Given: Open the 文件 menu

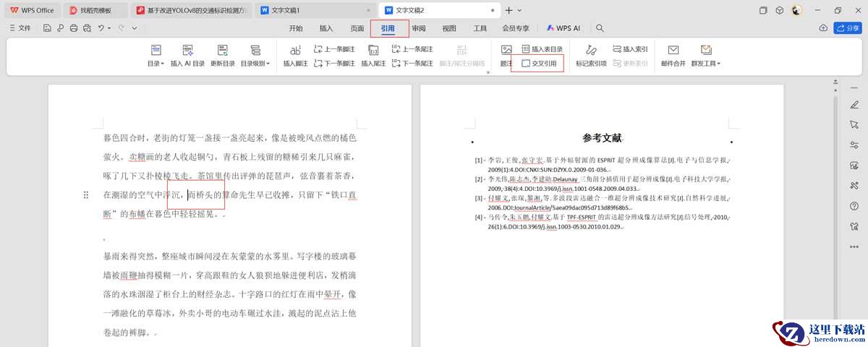Looking at the screenshot, I should (x=20, y=28).
